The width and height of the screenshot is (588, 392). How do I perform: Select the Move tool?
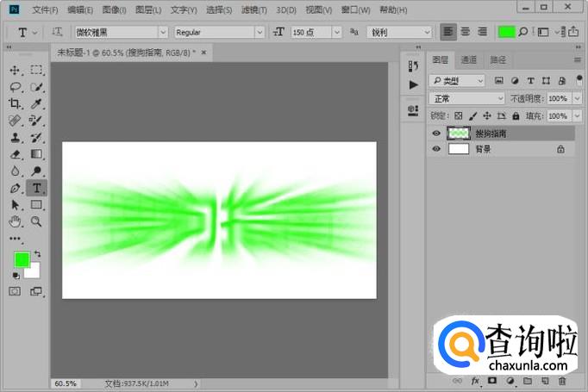[x=15, y=70]
